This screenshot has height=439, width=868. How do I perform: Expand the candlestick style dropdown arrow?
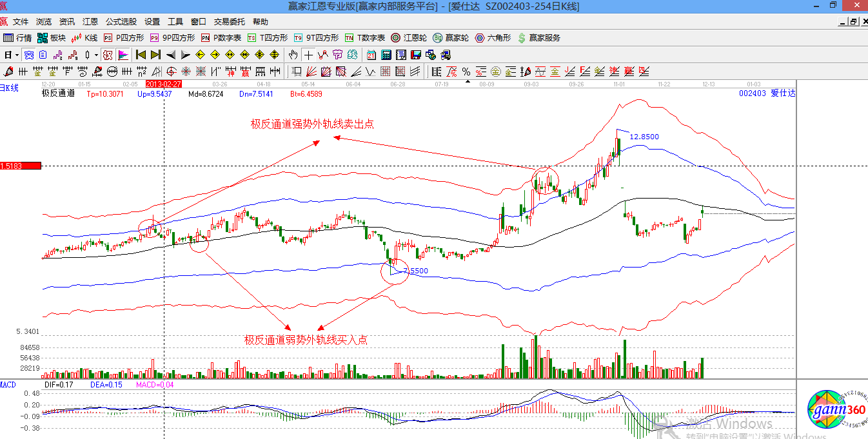(x=96, y=55)
